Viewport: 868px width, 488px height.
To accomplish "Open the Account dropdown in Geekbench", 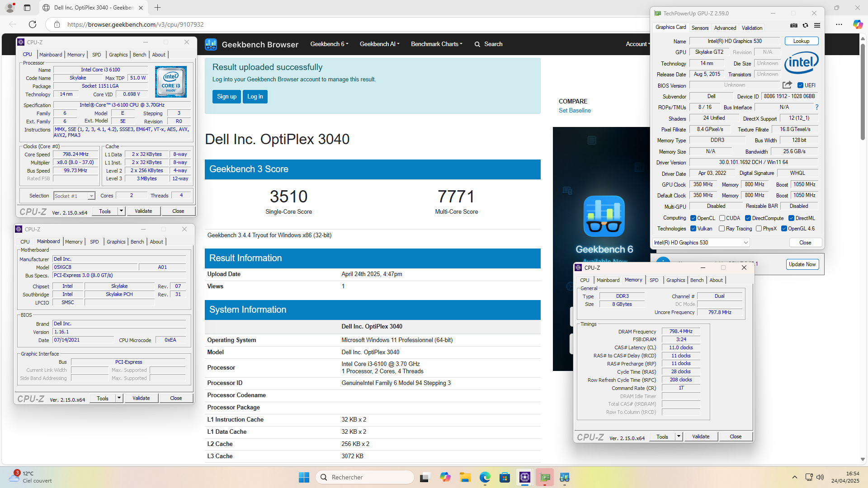I will (637, 44).
